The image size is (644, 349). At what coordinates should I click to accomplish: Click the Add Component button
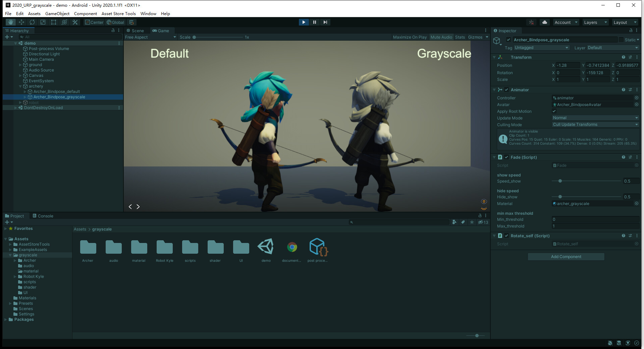pyautogui.click(x=566, y=257)
